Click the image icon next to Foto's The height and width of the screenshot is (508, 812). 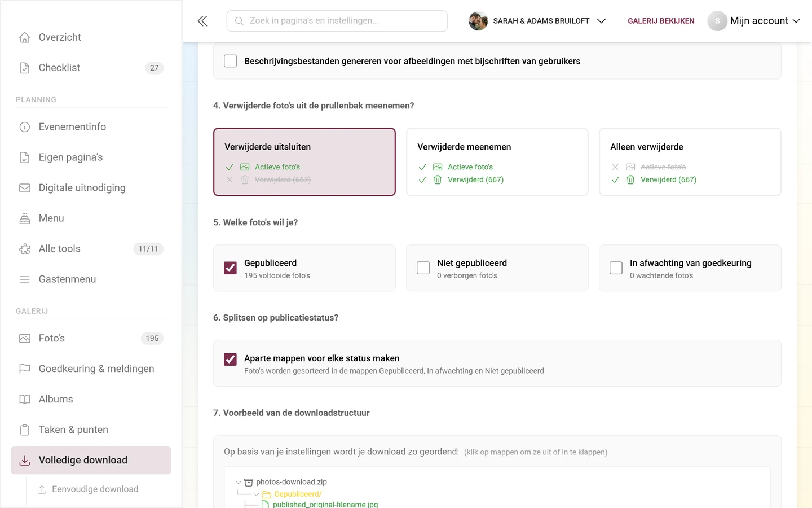click(25, 339)
